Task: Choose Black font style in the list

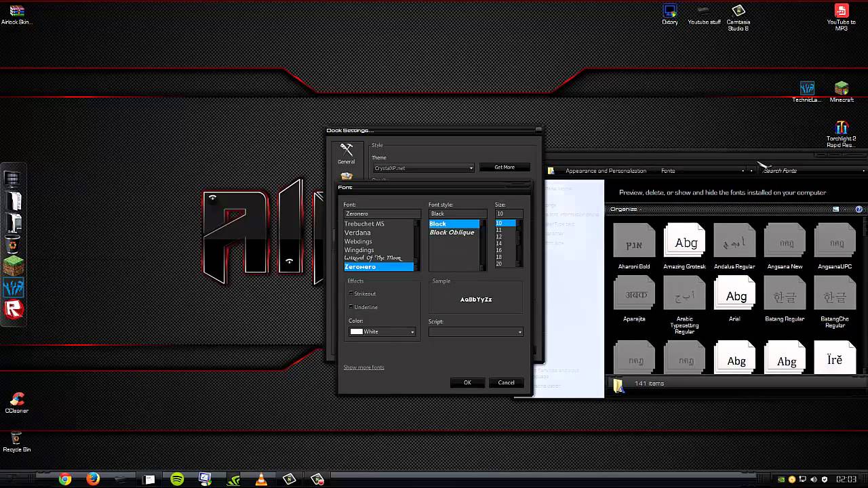Action: [x=454, y=224]
